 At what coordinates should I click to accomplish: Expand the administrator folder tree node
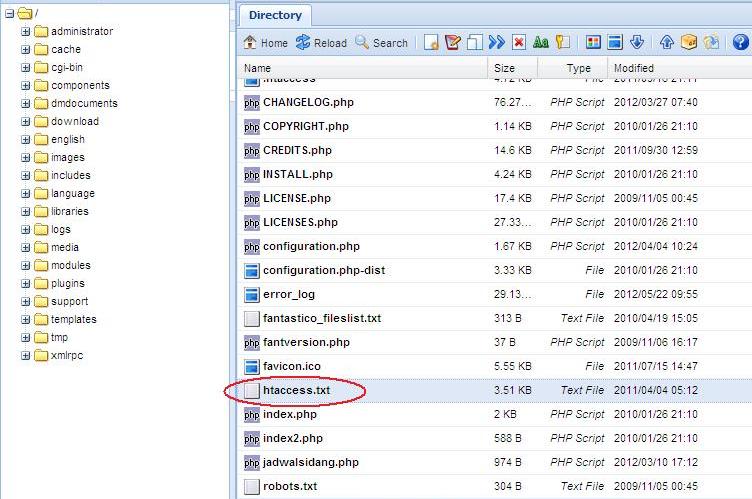pos(26,31)
